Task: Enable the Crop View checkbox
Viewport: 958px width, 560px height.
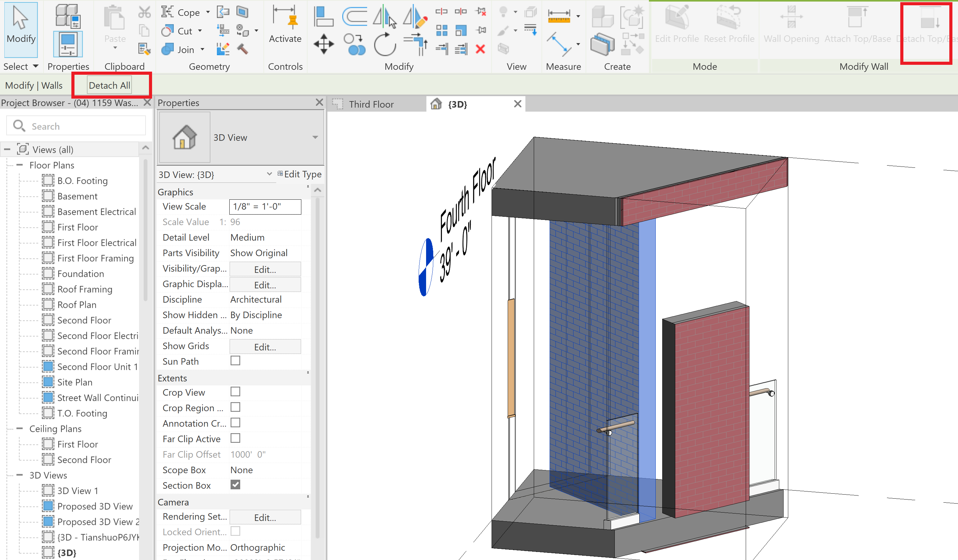Action: click(x=235, y=391)
